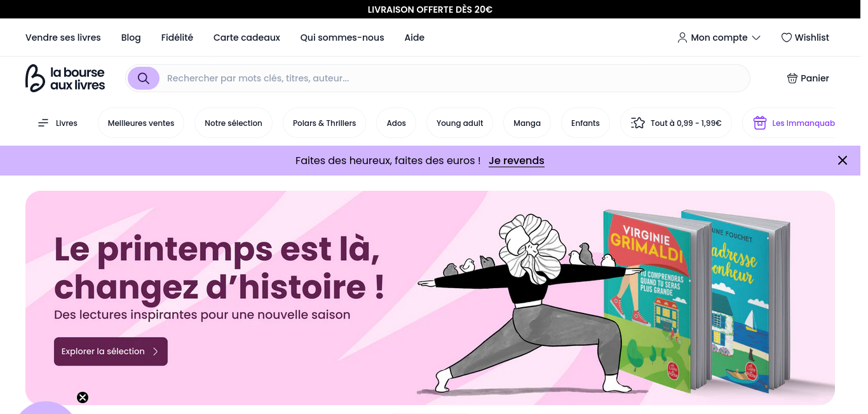Screen dimensions: 868x414
Task: Open Vendre ses livres page
Action: (63, 38)
